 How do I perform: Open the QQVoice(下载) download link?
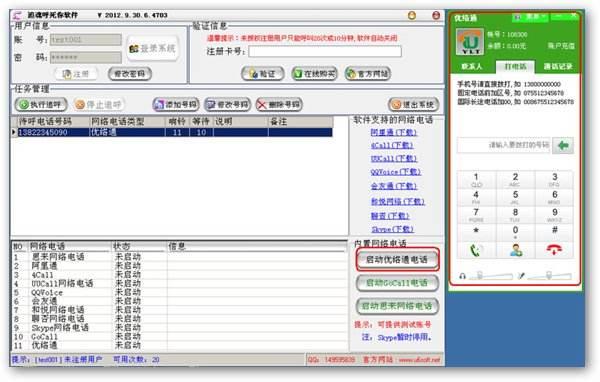click(395, 172)
